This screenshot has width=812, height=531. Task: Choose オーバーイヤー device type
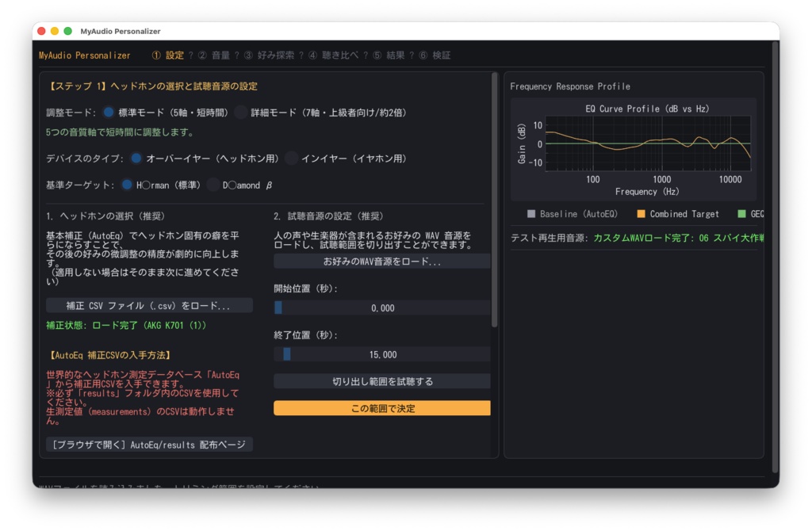[x=136, y=159]
